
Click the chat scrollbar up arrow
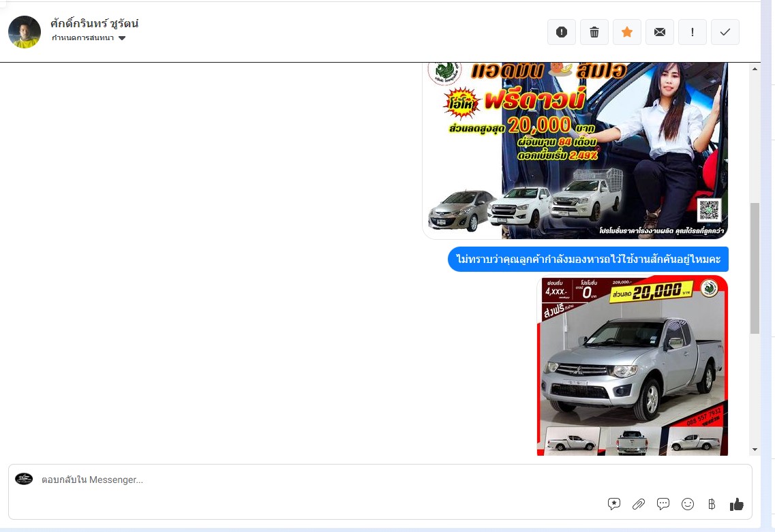coord(755,69)
